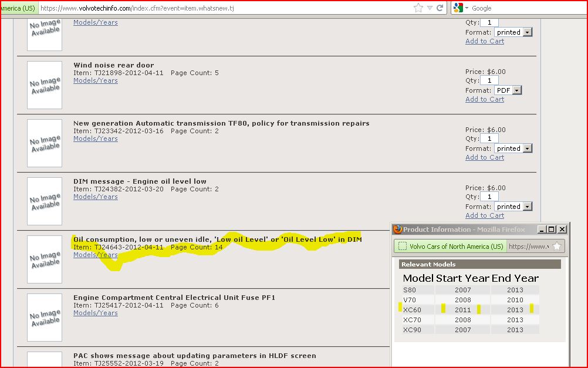Edit Qty field for Wind noise rear door
The height and width of the screenshot is (368, 588).
[x=489, y=80]
